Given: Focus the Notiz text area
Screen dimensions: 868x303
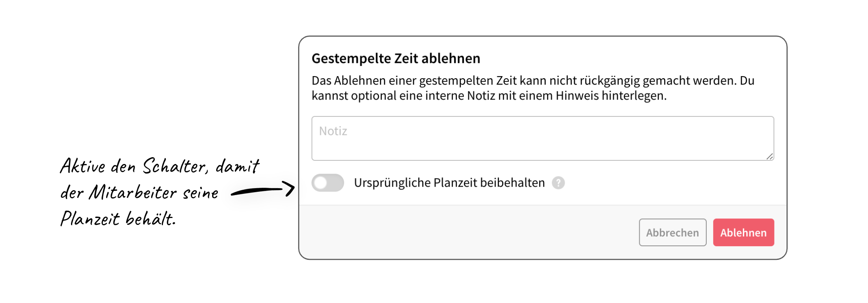Looking at the screenshot, I should click(x=542, y=138).
